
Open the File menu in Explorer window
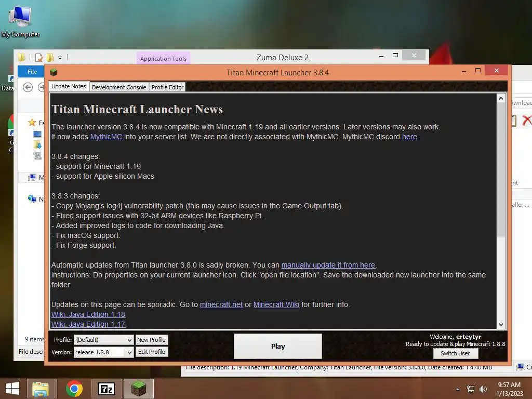[32, 72]
